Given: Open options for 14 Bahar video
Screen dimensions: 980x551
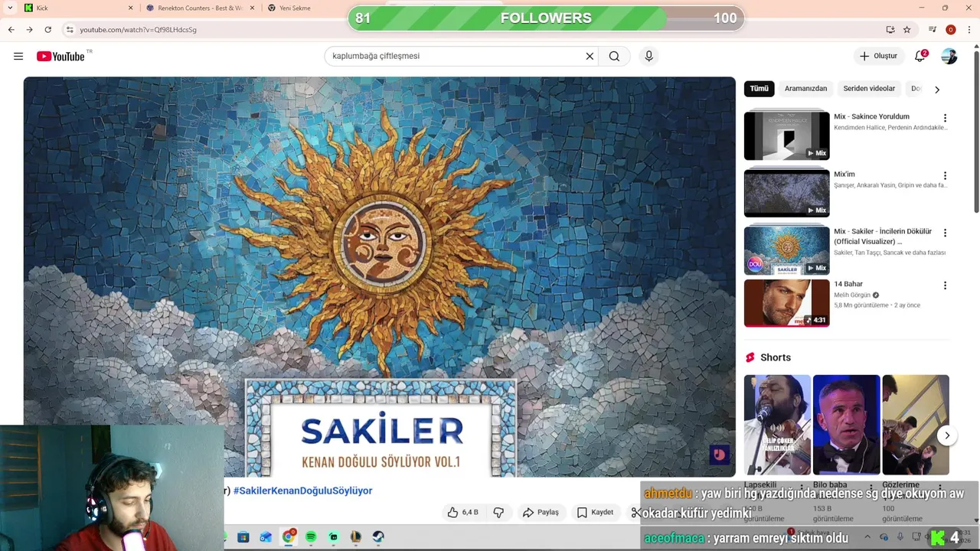Looking at the screenshot, I should (x=945, y=285).
